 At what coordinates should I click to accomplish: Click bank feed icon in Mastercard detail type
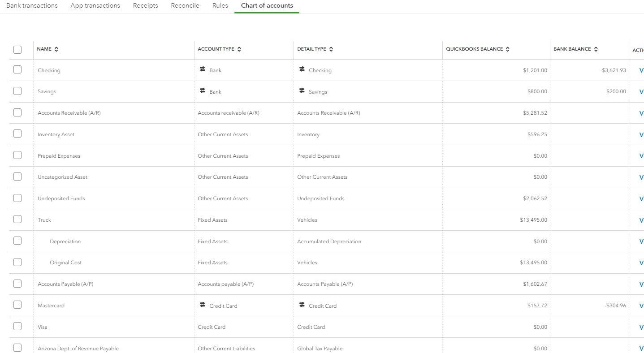pyautogui.click(x=302, y=305)
